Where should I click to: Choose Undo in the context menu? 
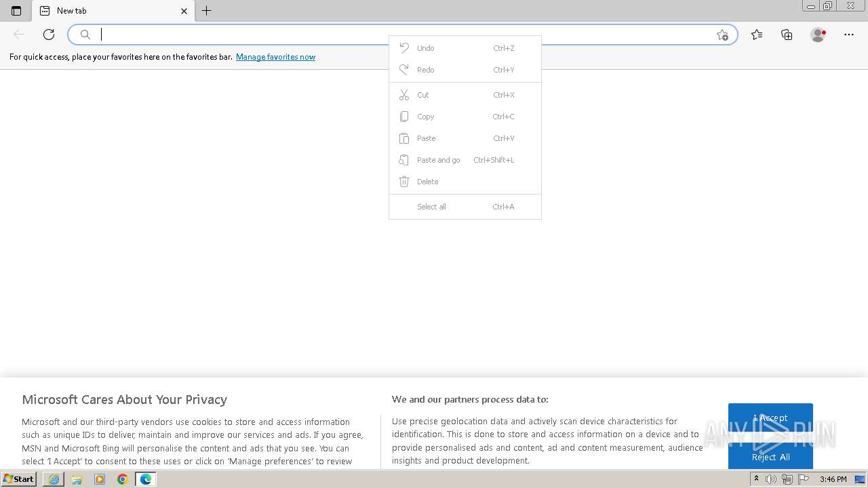click(x=465, y=48)
